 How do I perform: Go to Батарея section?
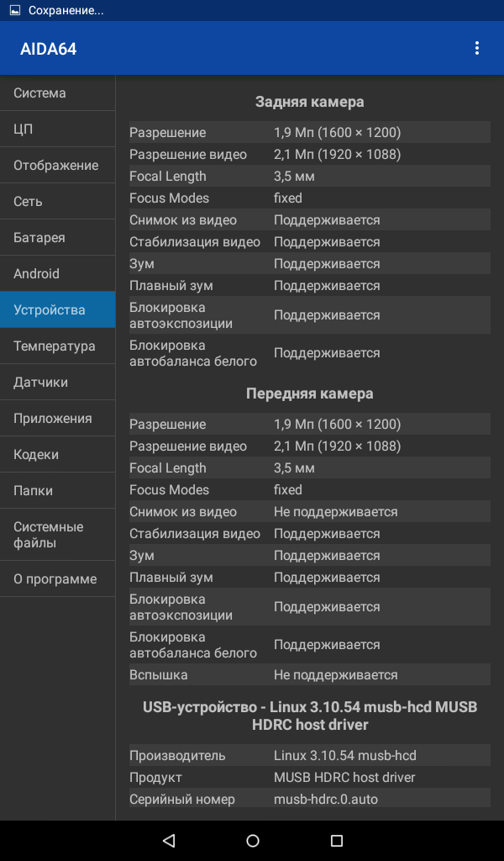(58, 238)
